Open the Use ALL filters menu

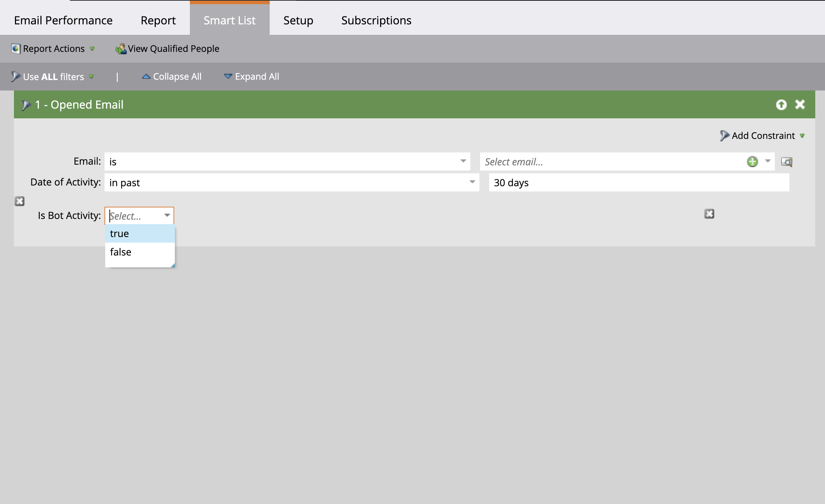[53, 77]
